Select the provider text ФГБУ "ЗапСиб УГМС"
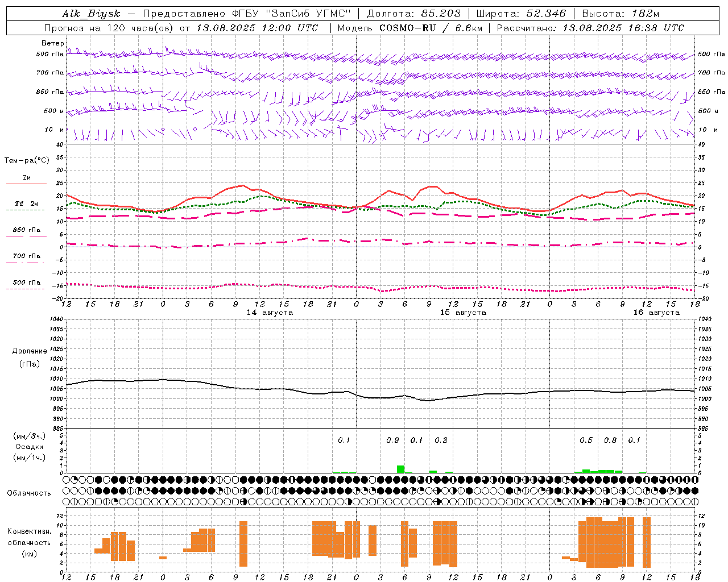728x582 pixels. 291,14
